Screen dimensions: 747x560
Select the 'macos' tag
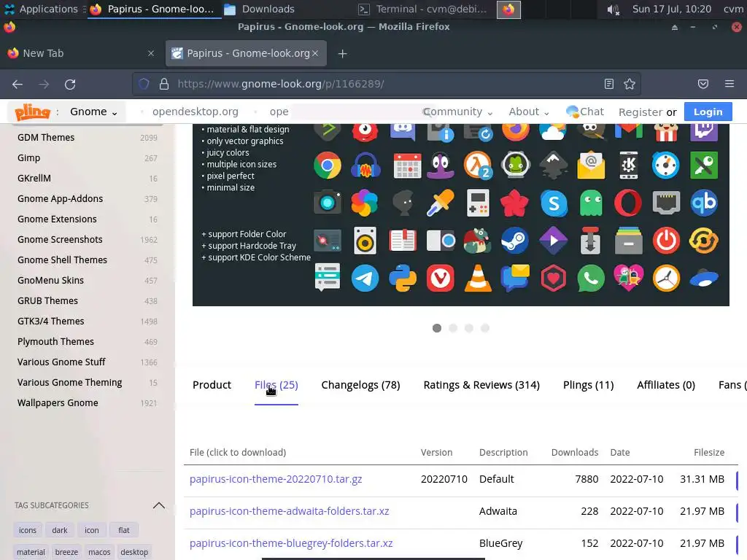tap(99, 552)
